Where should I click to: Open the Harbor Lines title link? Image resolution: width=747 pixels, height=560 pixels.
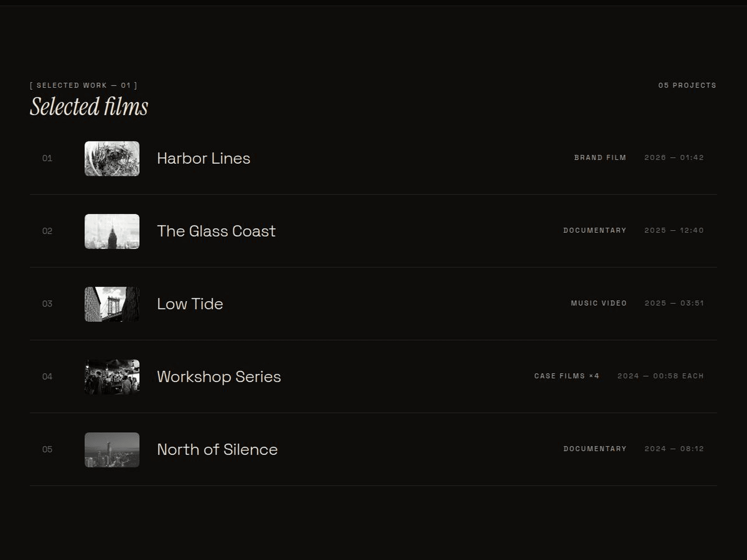tap(204, 159)
